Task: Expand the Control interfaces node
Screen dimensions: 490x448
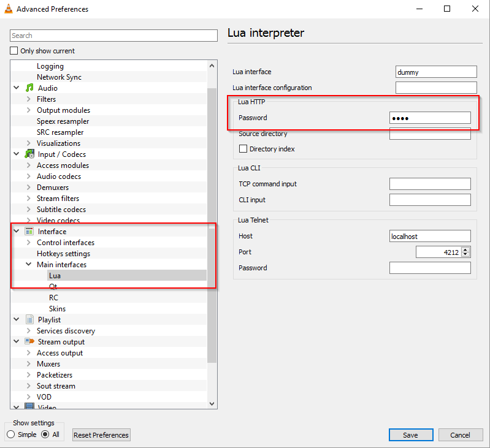Action: pos(28,242)
